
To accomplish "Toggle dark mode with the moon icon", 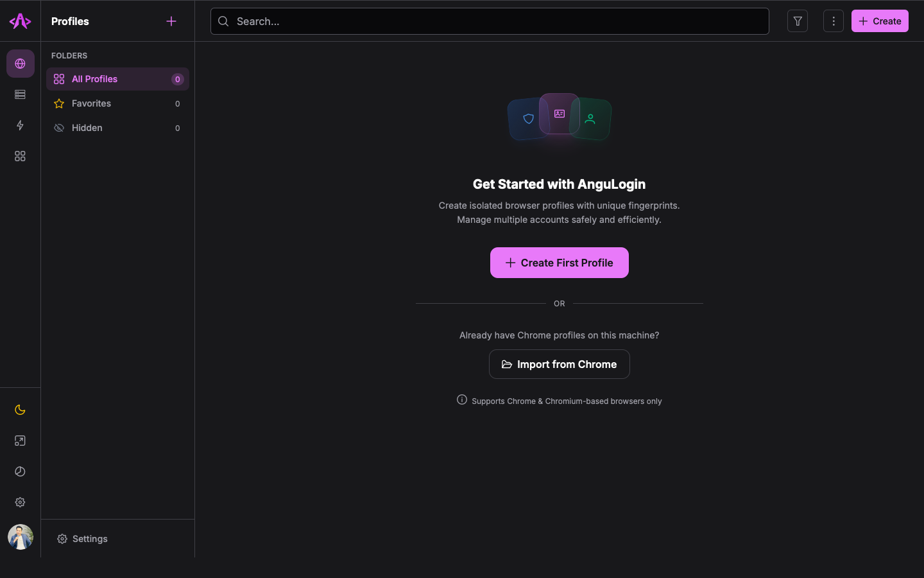I will coord(20,410).
